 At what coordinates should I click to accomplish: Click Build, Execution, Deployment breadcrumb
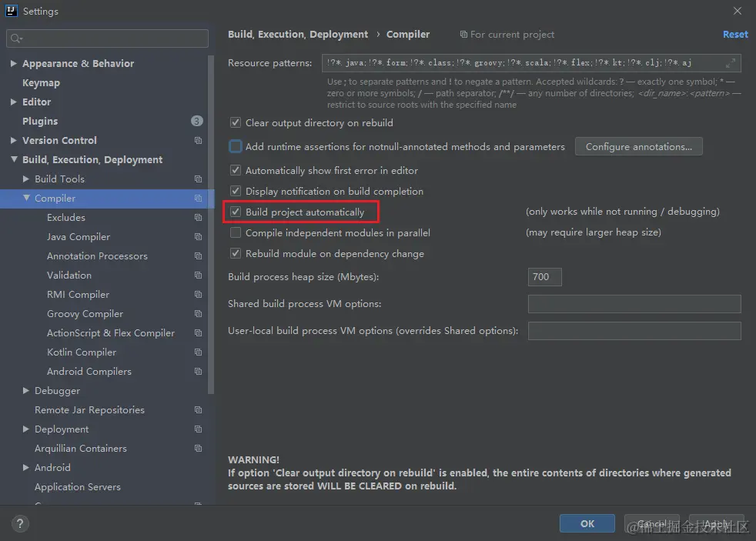tap(297, 34)
